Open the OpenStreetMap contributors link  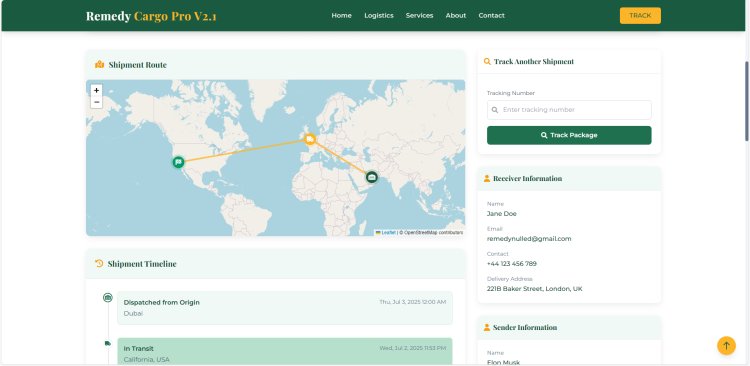(433, 233)
